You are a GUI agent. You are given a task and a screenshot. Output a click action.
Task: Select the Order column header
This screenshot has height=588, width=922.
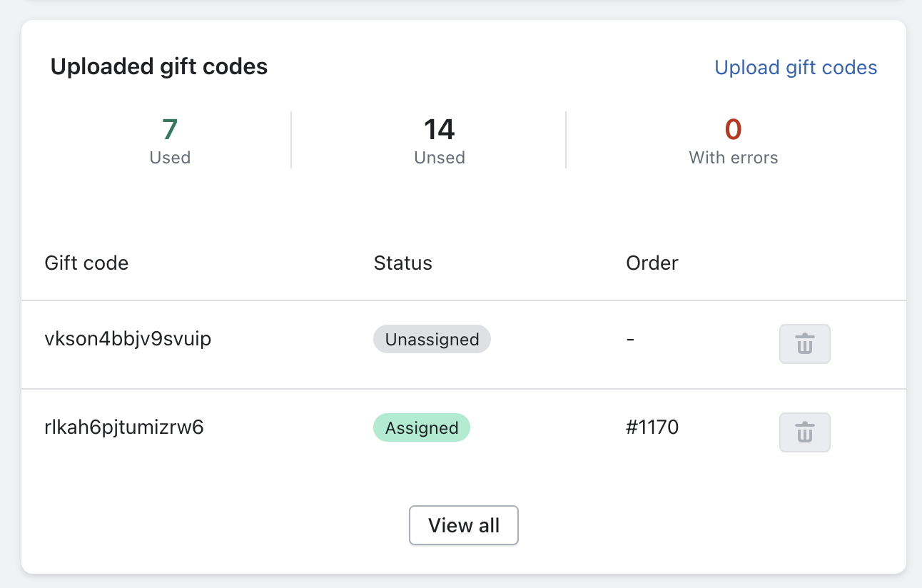pos(652,263)
